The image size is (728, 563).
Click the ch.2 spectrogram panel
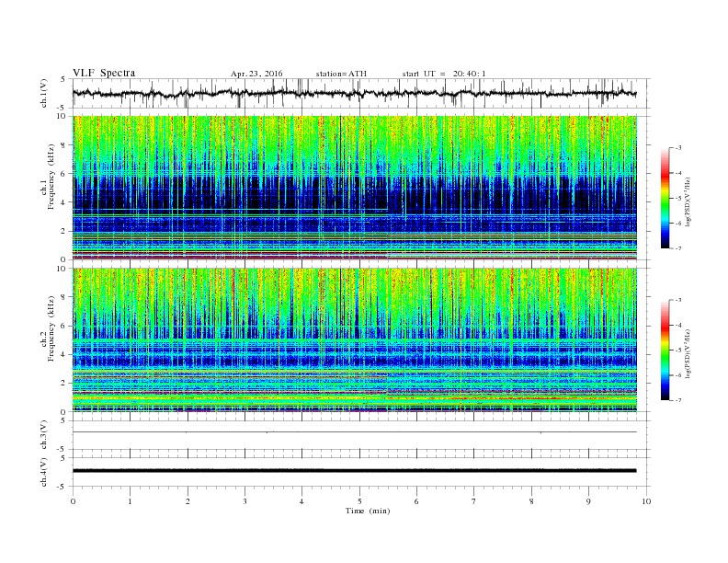(355, 340)
